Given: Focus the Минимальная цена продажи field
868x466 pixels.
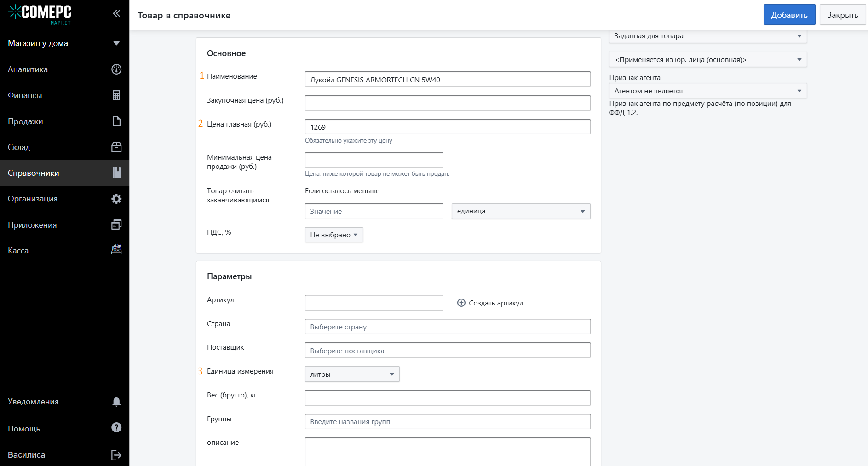Looking at the screenshot, I should click(374, 160).
